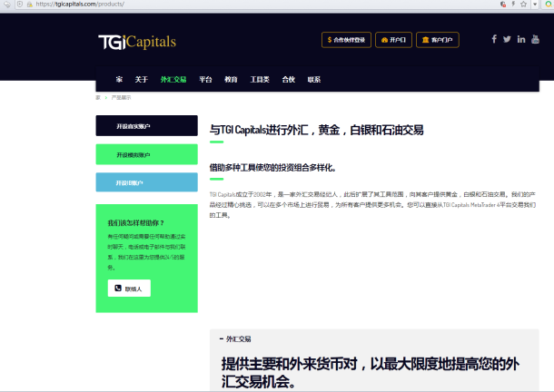The image size is (554, 392).
Task: Open the LinkedIn 'in' icon in header
Action: (521, 39)
